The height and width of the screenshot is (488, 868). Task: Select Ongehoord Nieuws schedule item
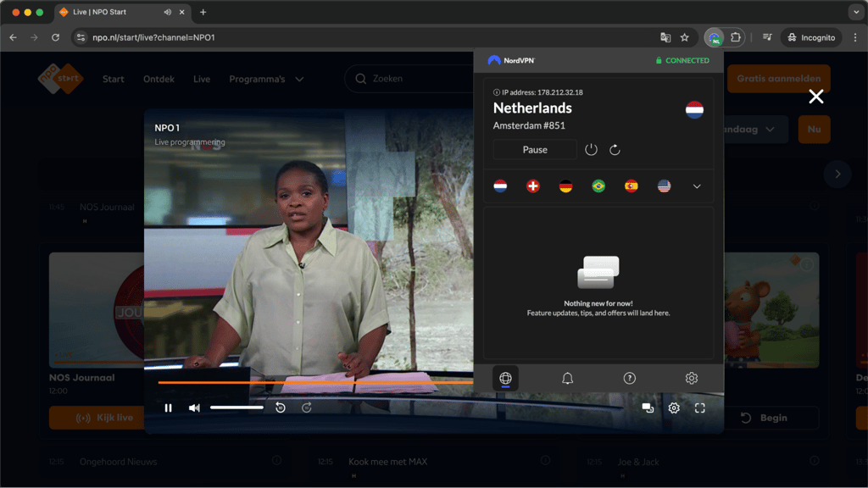(118, 462)
